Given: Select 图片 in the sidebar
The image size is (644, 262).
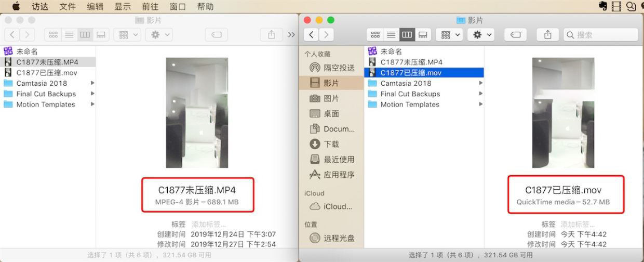Looking at the screenshot, I should pos(331,98).
